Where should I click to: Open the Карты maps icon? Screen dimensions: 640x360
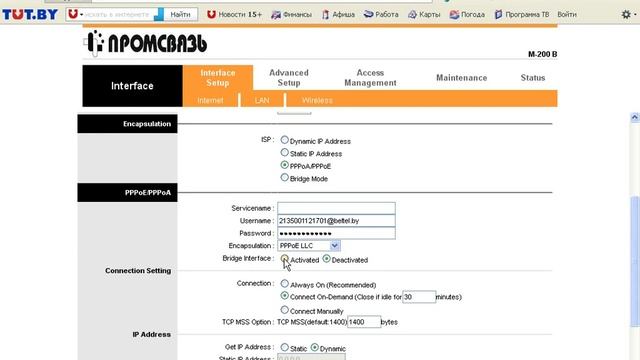pos(413,14)
